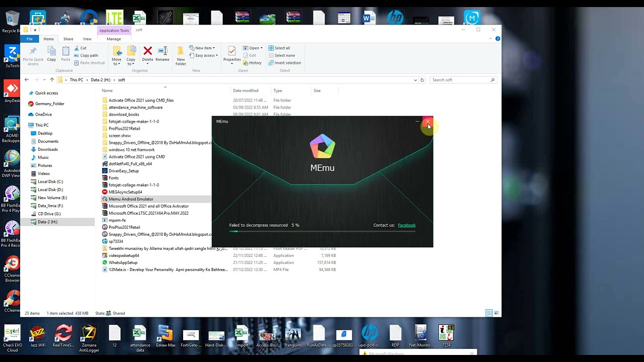This screenshot has height=362, width=644.
Task: Select Local Disk (C:) in navigation pane
Action: coord(50,182)
